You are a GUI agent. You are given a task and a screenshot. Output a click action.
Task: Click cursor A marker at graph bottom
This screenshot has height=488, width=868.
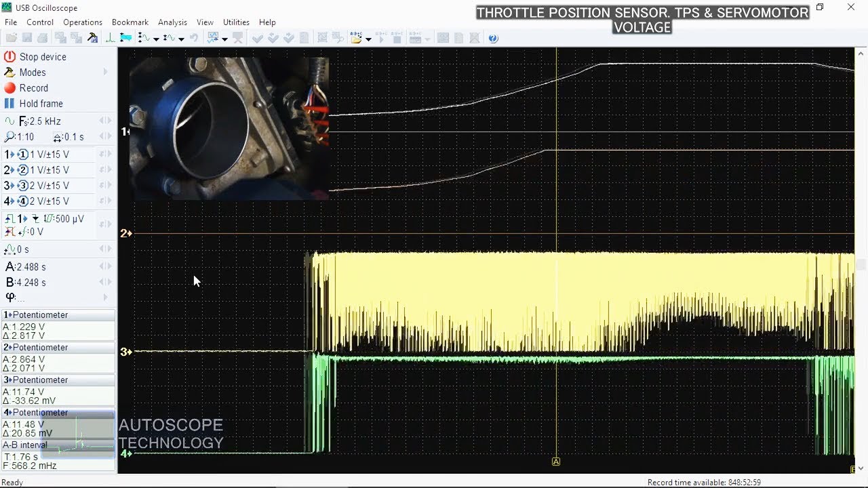556,462
